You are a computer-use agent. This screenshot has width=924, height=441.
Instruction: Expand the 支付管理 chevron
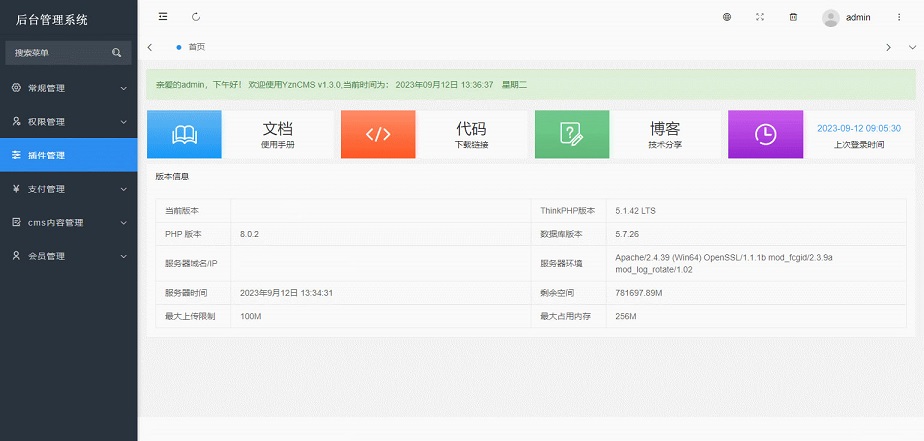tap(124, 189)
